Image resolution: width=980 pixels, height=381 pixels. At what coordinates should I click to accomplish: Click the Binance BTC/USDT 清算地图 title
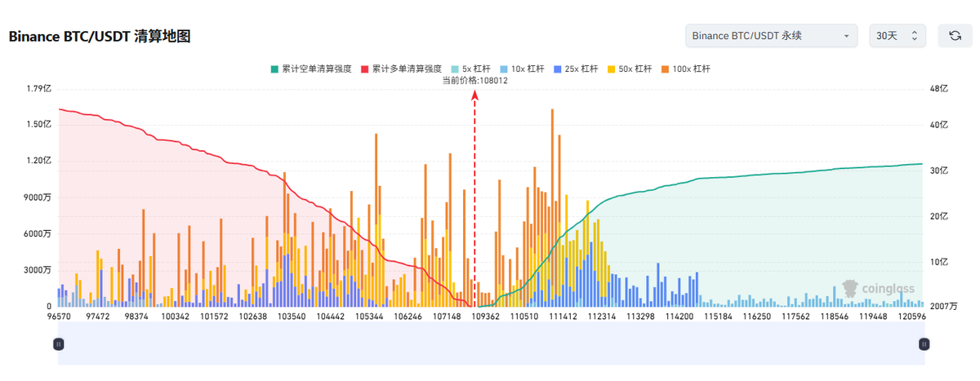(100, 37)
